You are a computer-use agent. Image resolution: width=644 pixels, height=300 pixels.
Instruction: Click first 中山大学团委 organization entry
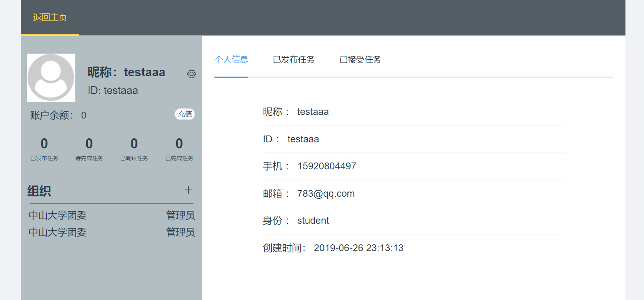[x=58, y=215]
